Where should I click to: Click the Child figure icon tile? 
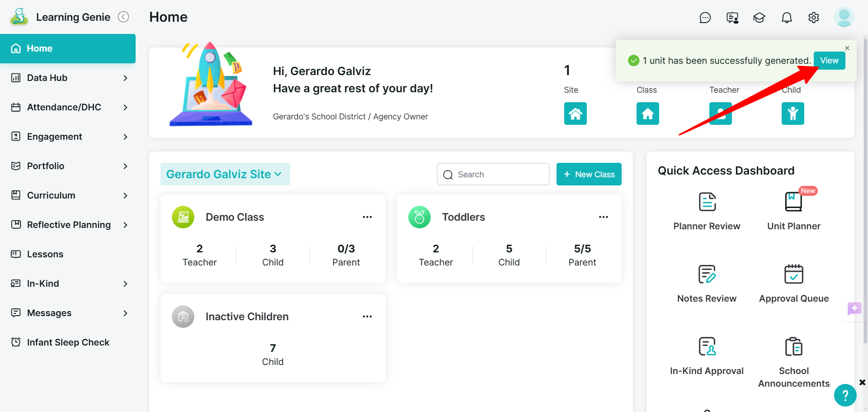point(793,114)
